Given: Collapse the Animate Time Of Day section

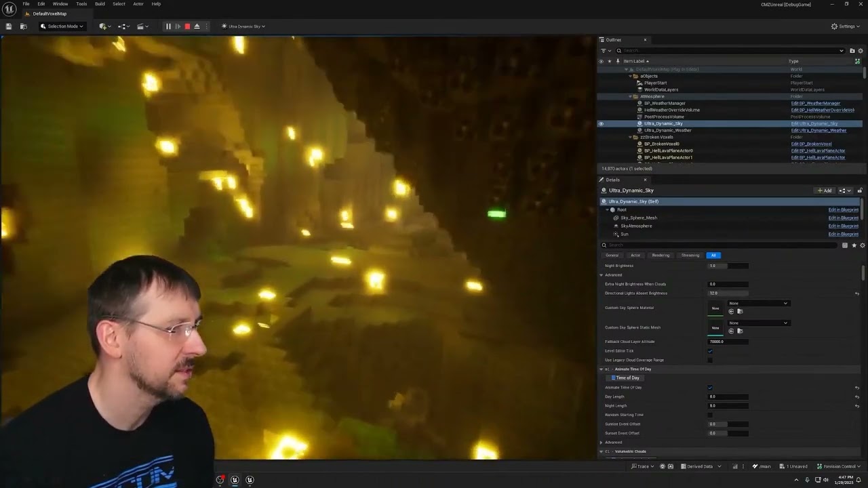Looking at the screenshot, I should click(x=601, y=369).
